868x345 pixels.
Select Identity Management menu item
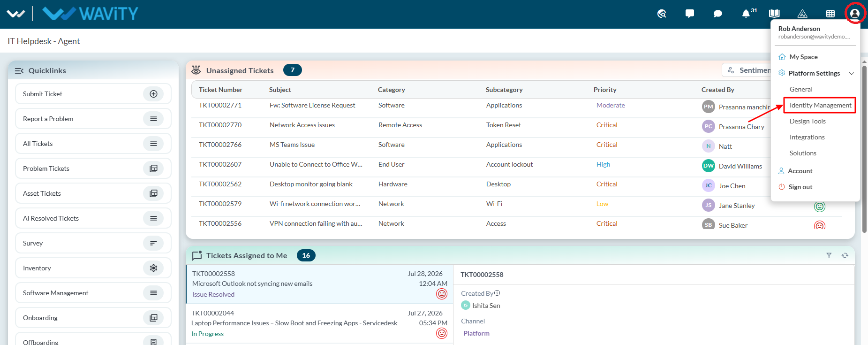820,105
